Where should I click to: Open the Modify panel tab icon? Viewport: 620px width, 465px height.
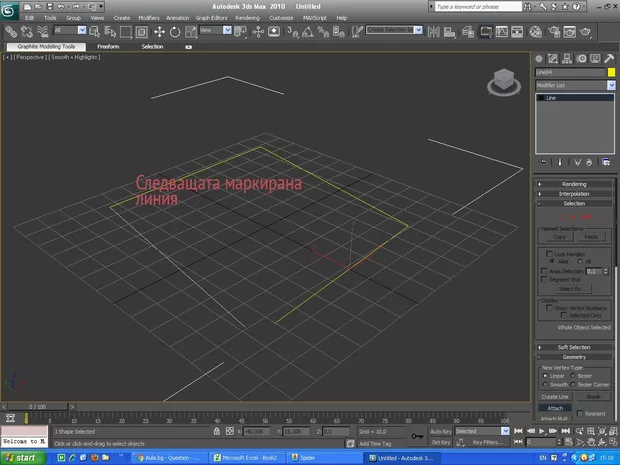[551, 58]
